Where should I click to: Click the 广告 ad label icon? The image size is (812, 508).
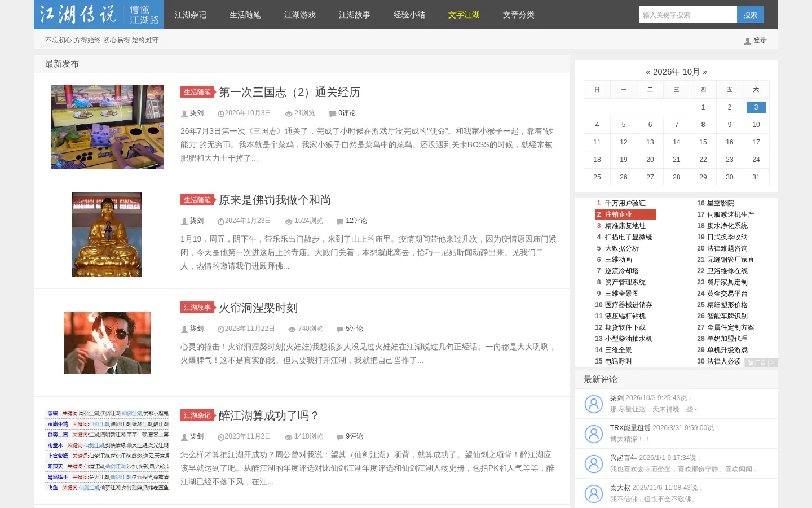point(757,362)
